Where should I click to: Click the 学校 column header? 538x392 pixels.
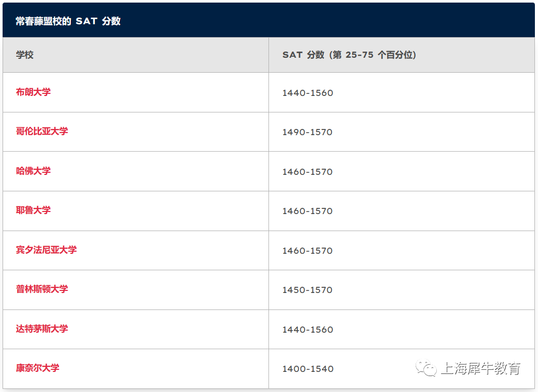[x=25, y=55]
